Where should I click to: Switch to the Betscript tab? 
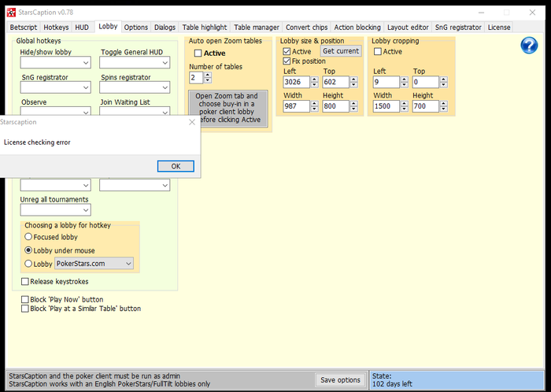(x=23, y=28)
